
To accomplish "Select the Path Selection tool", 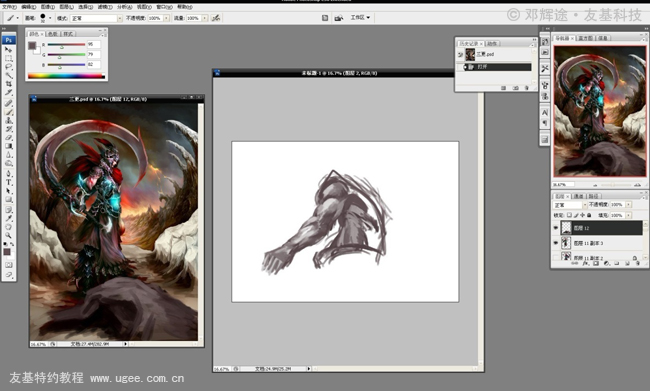I will [x=8, y=191].
